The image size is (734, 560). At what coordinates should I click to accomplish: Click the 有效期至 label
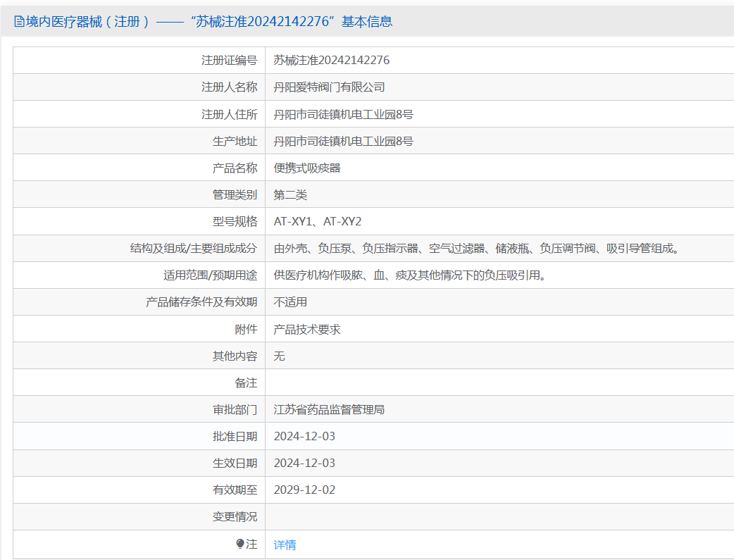click(235, 490)
